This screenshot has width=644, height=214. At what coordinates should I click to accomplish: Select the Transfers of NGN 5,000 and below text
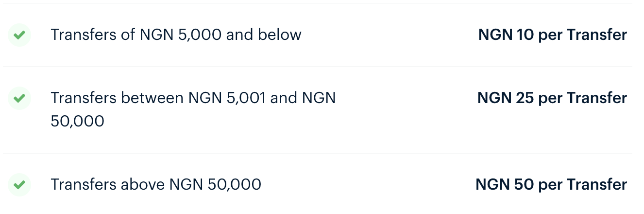click(176, 35)
